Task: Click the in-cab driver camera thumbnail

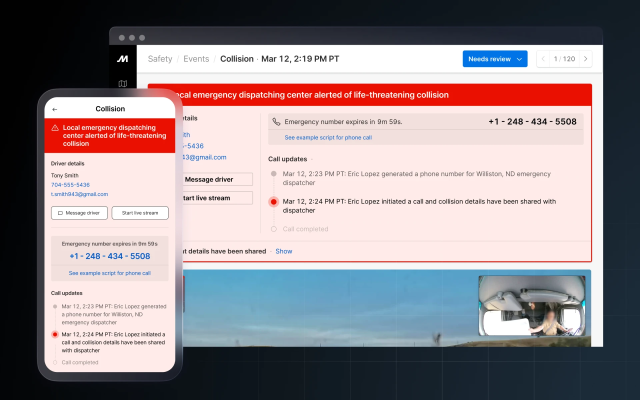Action: click(x=532, y=308)
